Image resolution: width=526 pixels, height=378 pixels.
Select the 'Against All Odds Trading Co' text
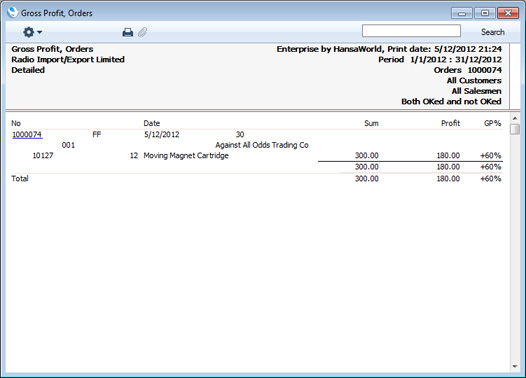pos(262,145)
